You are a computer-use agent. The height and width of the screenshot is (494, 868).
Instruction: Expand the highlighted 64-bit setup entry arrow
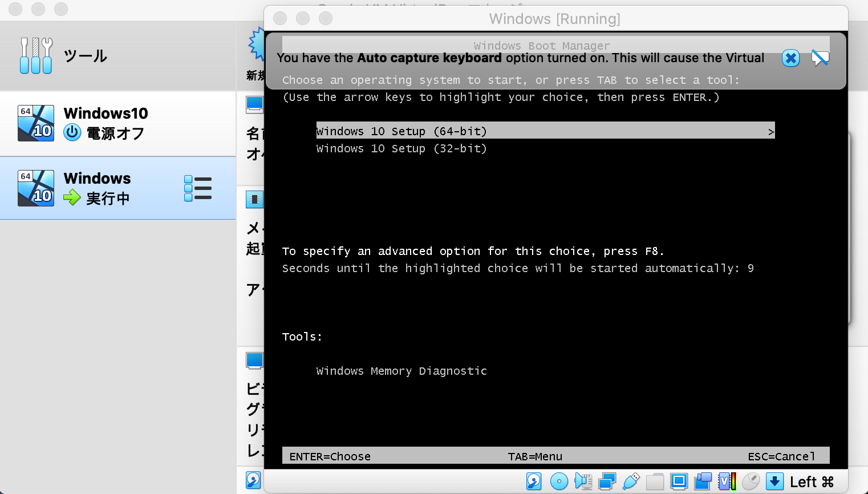(772, 131)
